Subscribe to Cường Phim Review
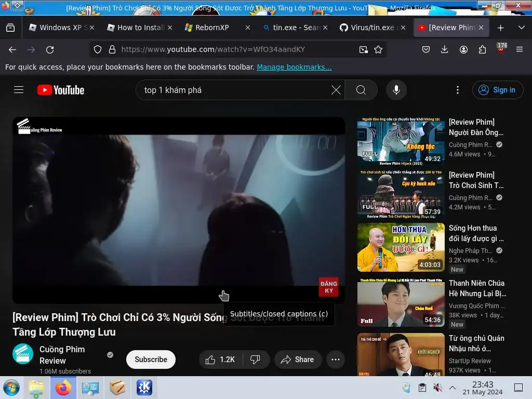 tap(151, 360)
